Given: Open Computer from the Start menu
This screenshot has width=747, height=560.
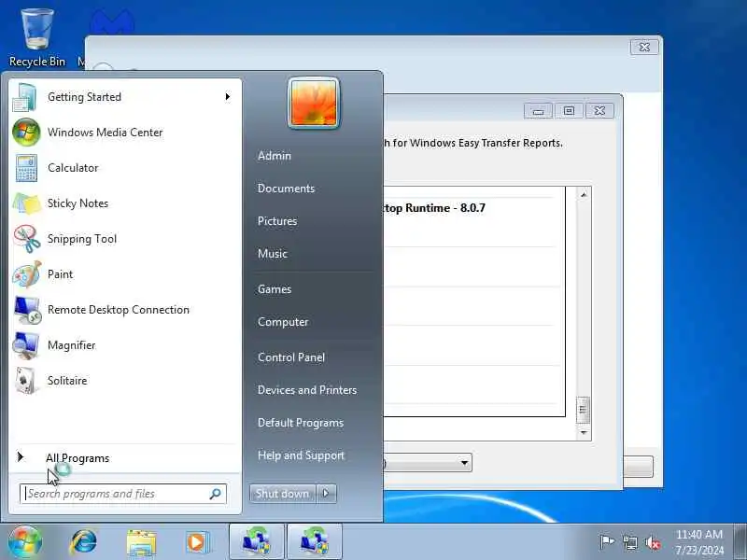Looking at the screenshot, I should [x=283, y=322].
